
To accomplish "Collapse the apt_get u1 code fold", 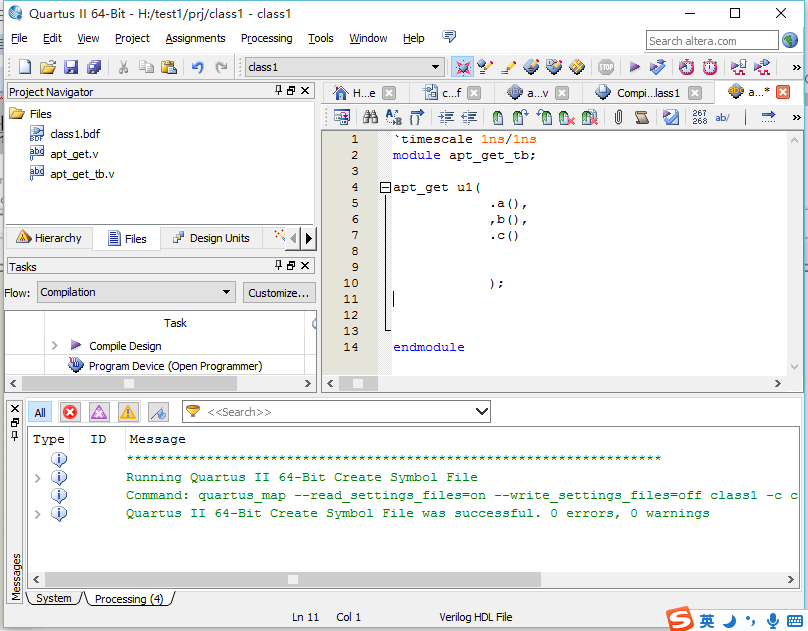I will pyautogui.click(x=384, y=187).
